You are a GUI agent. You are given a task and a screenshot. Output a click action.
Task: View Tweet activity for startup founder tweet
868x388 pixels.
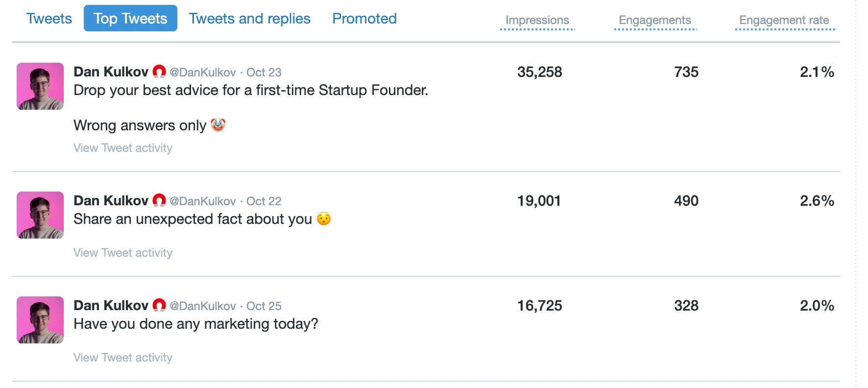123,148
